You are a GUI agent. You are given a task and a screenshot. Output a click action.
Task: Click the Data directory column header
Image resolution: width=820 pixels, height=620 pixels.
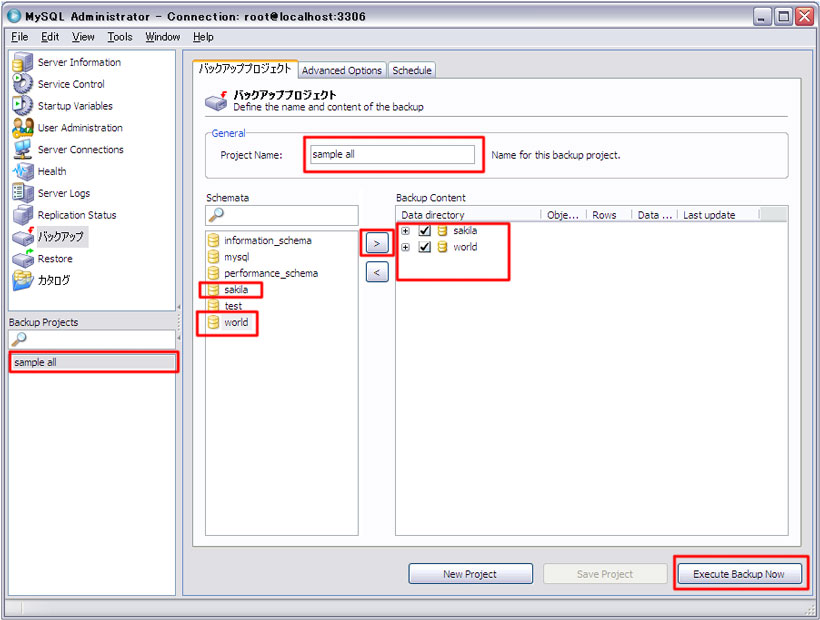coord(469,215)
